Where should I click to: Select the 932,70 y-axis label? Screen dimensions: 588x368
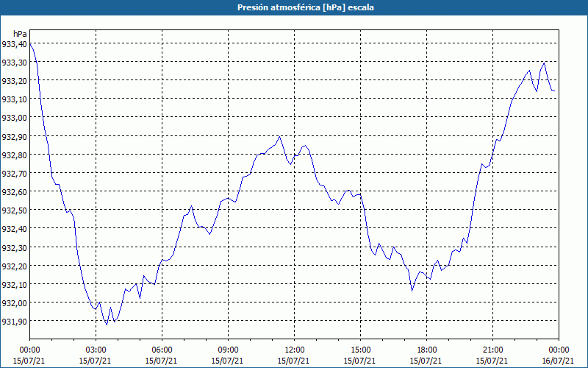pyautogui.click(x=14, y=173)
